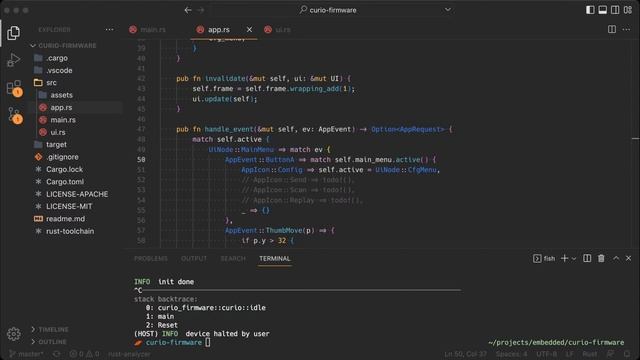Image resolution: width=640 pixels, height=360 pixels.
Task: Select the Rust language mode
Action: (589, 354)
